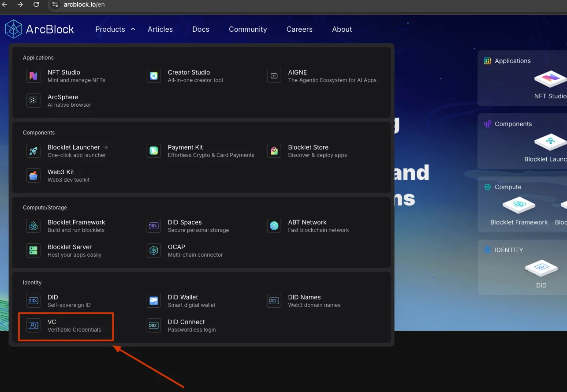The image size is (567, 392).
Task: Select the Web3 Kit link
Action: (x=61, y=172)
